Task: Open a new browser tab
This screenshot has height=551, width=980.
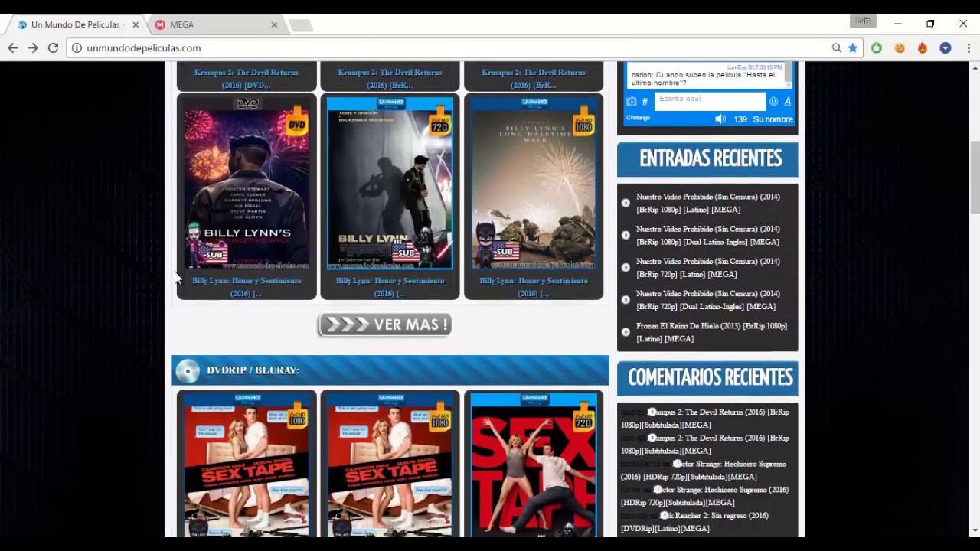Action: tap(301, 25)
